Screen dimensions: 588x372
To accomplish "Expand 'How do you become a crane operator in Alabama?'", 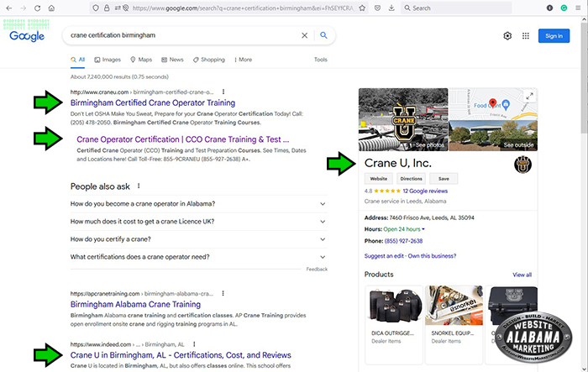I will [x=199, y=204].
